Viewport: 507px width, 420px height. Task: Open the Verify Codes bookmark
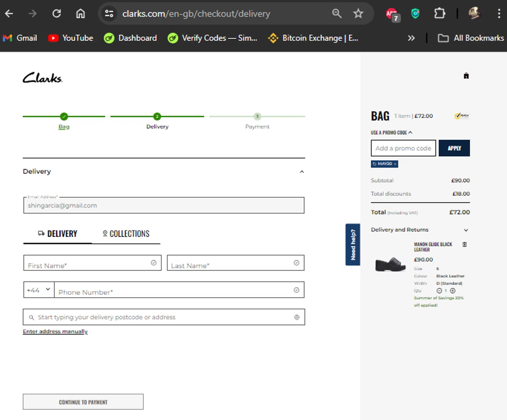[212, 38]
